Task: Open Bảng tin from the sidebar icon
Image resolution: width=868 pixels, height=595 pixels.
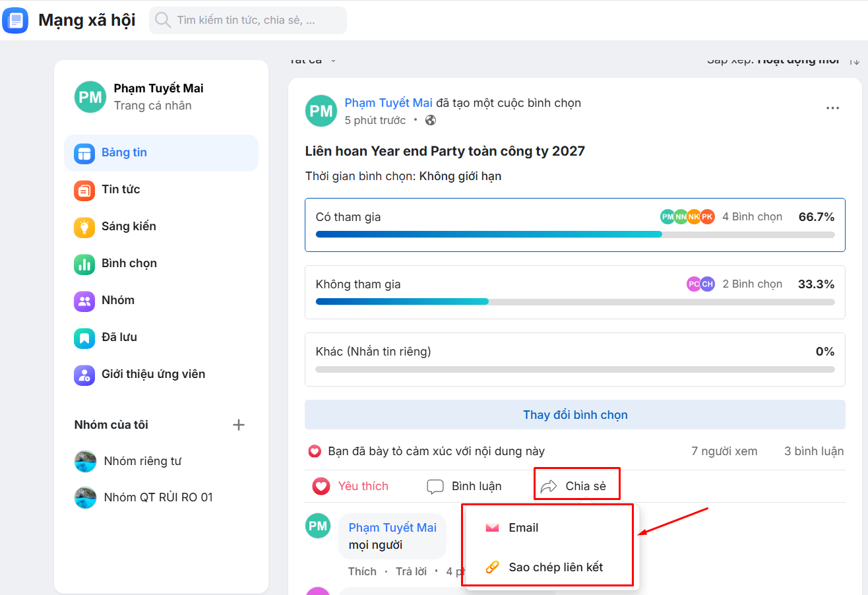Action: 84,153
